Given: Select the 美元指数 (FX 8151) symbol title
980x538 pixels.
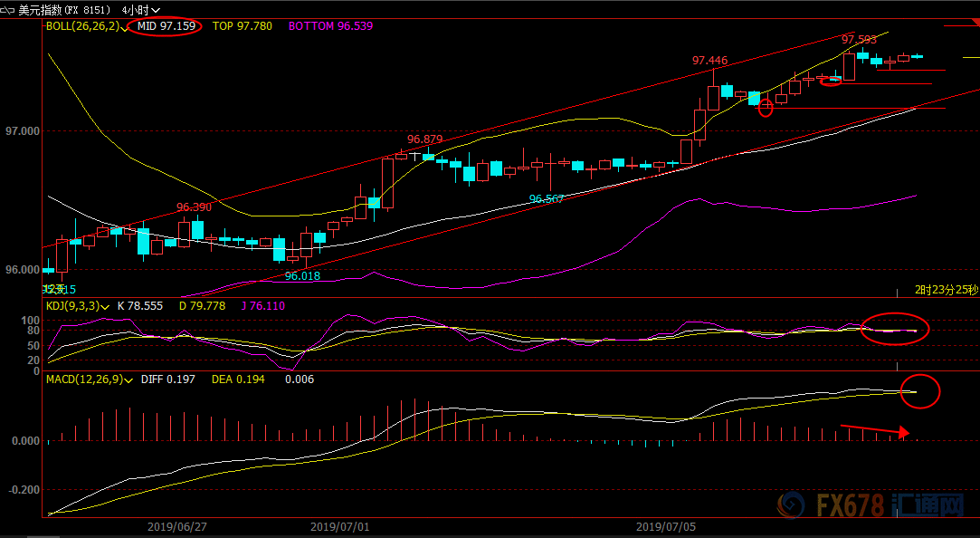Looking at the screenshot, I should point(64,10).
